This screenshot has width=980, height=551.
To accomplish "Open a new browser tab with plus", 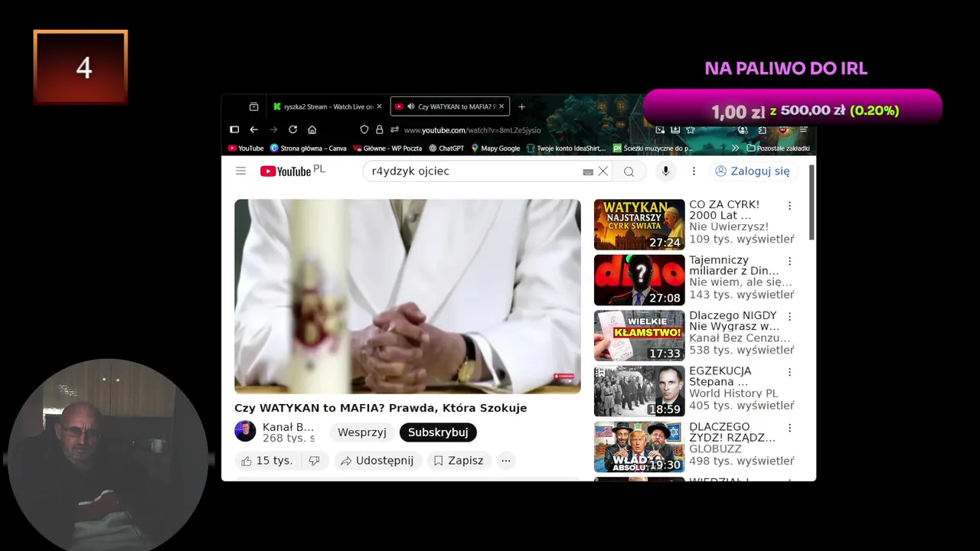I will (x=522, y=106).
